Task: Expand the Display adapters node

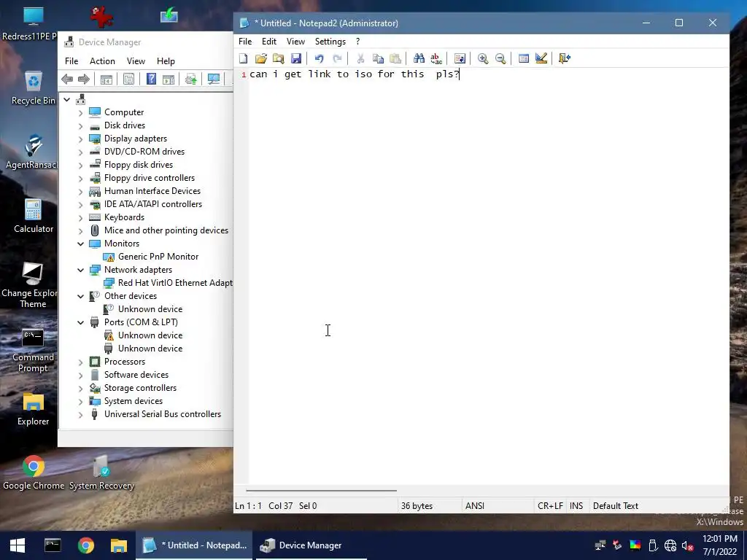Action: point(80,139)
